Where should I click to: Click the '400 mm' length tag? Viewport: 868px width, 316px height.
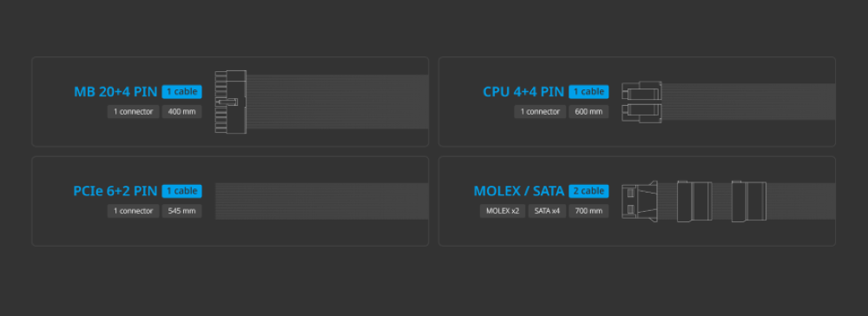point(182,112)
